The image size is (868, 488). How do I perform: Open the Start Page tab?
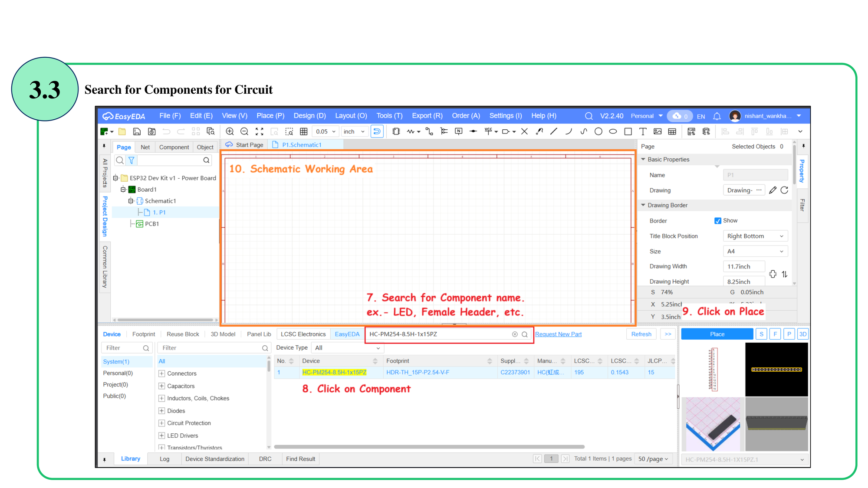pos(245,145)
